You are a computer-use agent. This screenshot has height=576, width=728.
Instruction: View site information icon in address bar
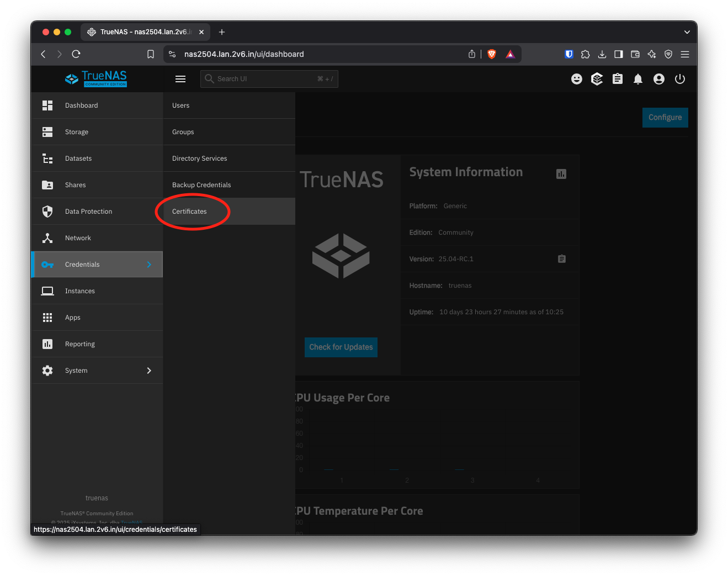coord(172,54)
